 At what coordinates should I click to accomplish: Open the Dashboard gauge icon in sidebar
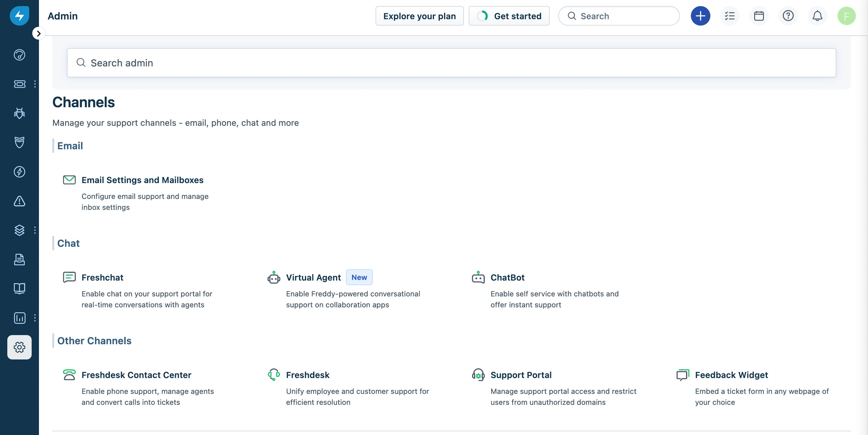[19, 55]
